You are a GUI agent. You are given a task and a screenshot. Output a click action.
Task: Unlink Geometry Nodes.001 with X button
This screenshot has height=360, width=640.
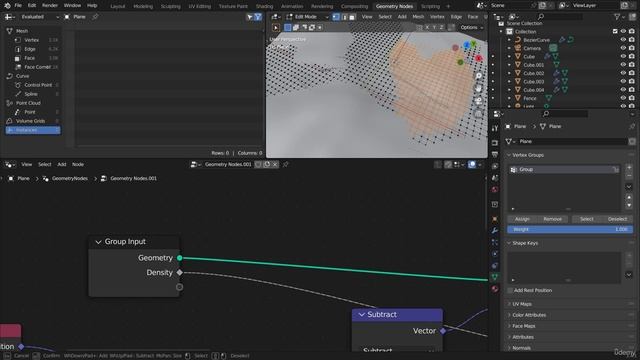275,164
